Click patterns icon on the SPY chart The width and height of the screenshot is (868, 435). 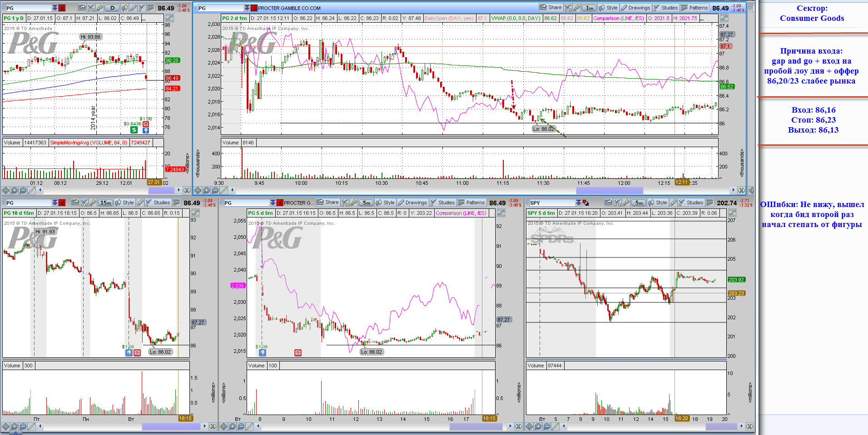[709, 203]
